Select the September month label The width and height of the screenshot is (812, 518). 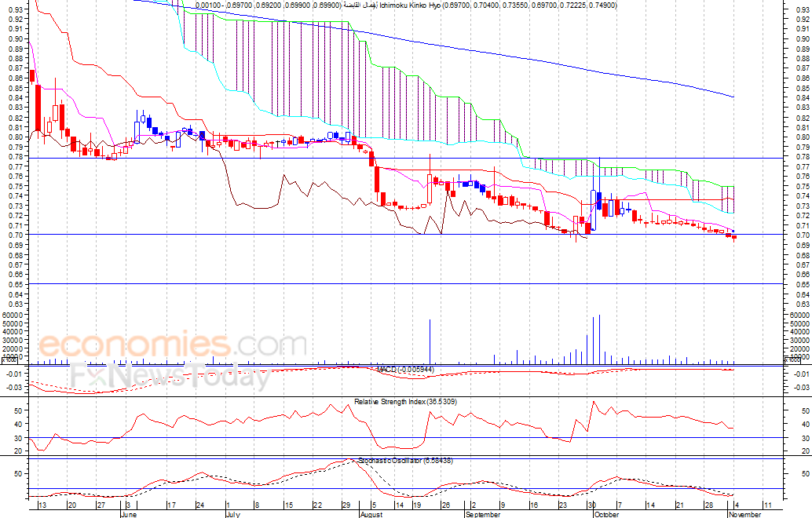[483, 514]
